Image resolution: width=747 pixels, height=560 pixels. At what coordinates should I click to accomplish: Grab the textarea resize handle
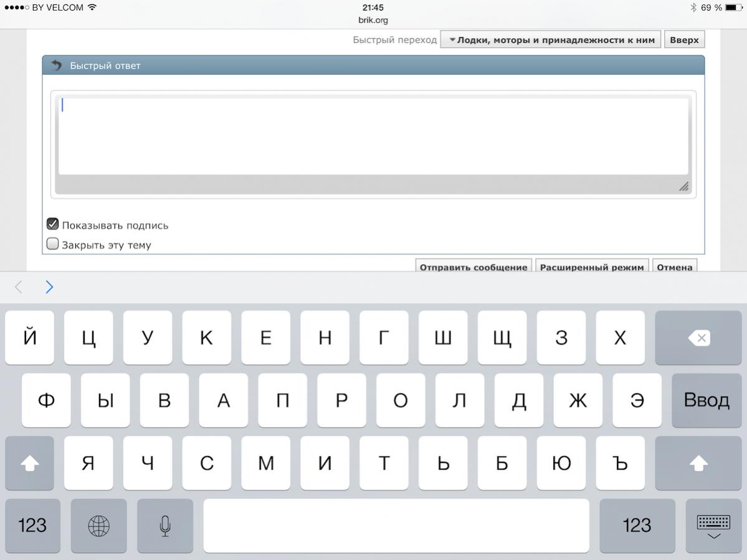683,186
